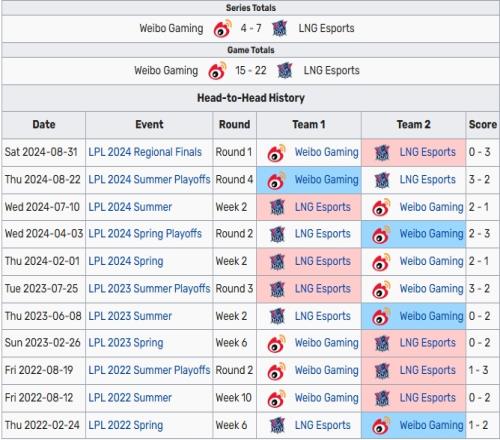Open LPL 2022 Spring event link
Viewport: 500px width, 440px height.
(126, 426)
